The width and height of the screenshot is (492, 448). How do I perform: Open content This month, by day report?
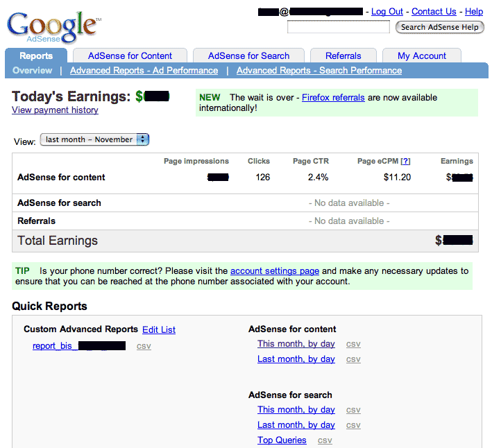296,343
